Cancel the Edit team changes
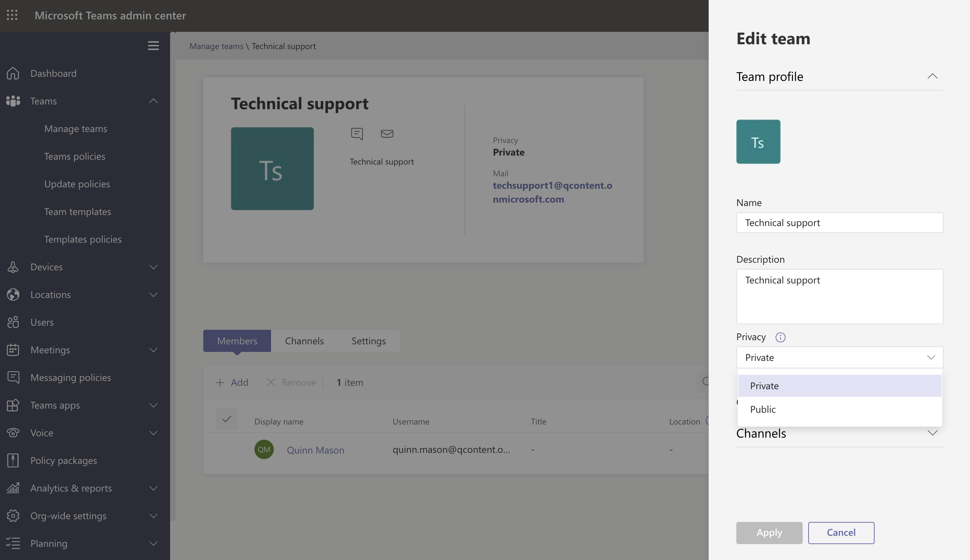 coord(841,533)
